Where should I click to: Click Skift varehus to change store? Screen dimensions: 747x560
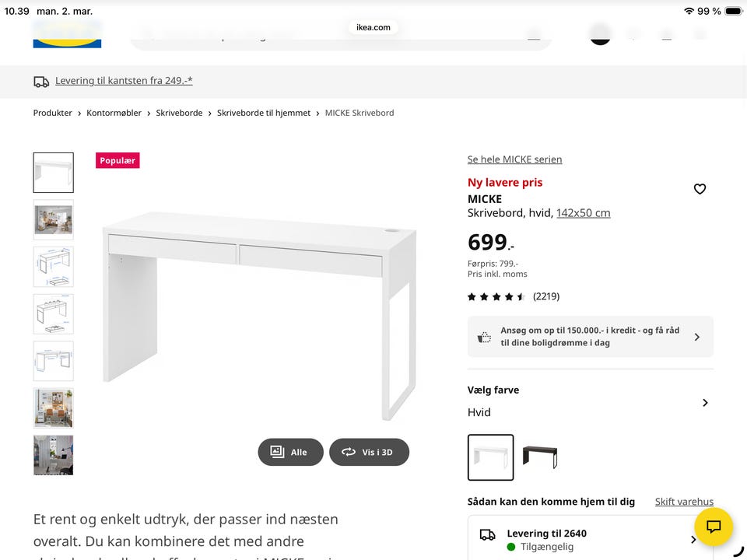pyautogui.click(x=684, y=502)
